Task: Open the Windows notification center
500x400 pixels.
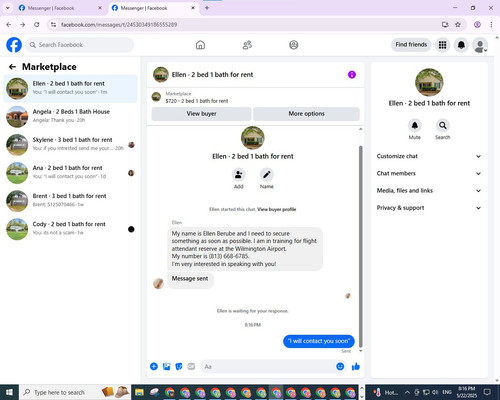Action: coord(487,392)
